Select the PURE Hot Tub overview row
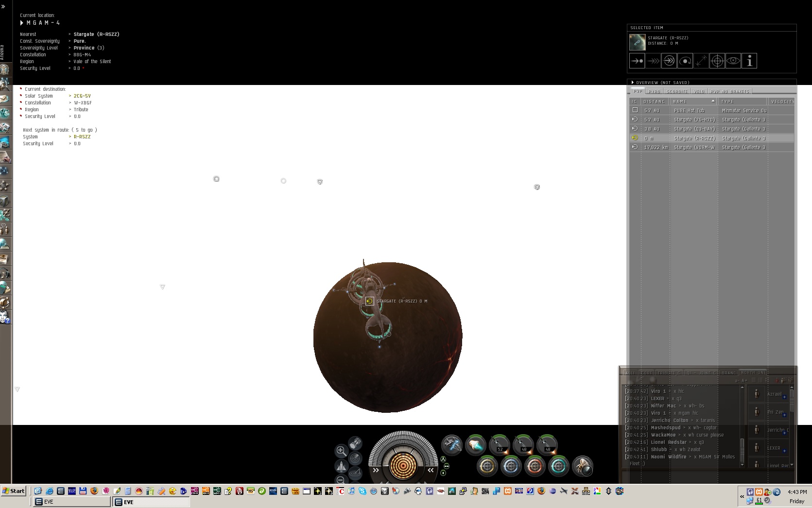812x508 pixels. point(712,111)
